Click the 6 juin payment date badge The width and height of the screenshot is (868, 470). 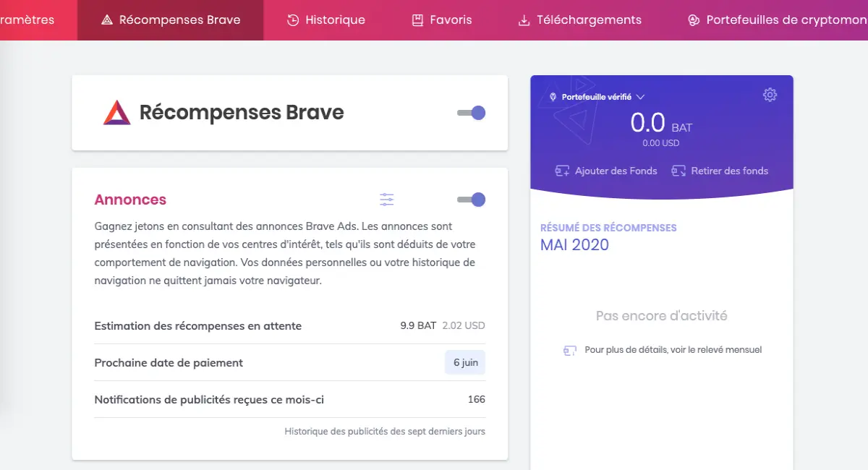(465, 363)
